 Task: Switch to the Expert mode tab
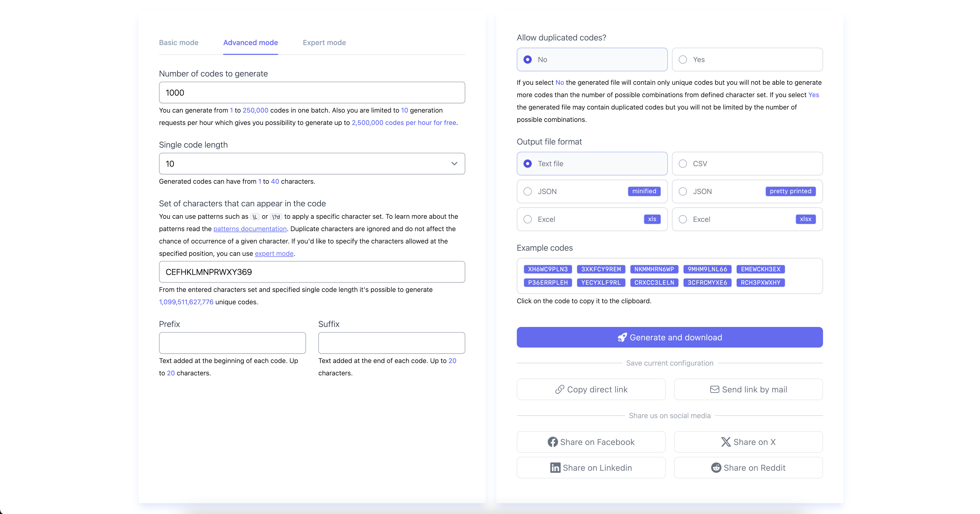(x=324, y=43)
